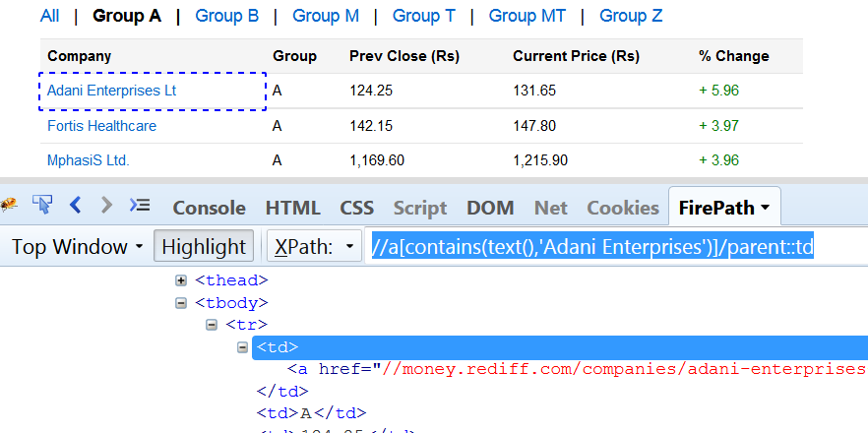Screen dimensions: 868x433
Task: Activate the inspect element pointer icon
Action: click(42, 205)
